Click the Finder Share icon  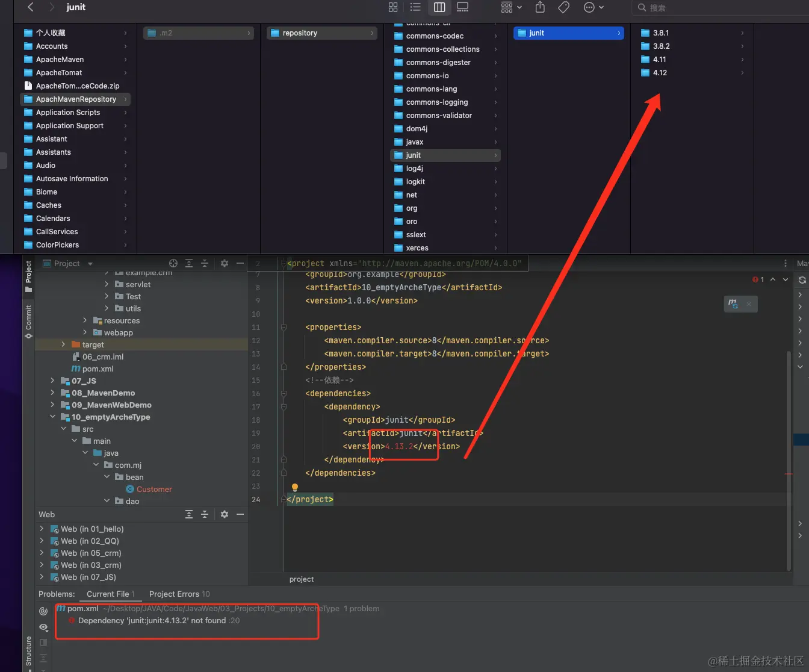pos(540,7)
